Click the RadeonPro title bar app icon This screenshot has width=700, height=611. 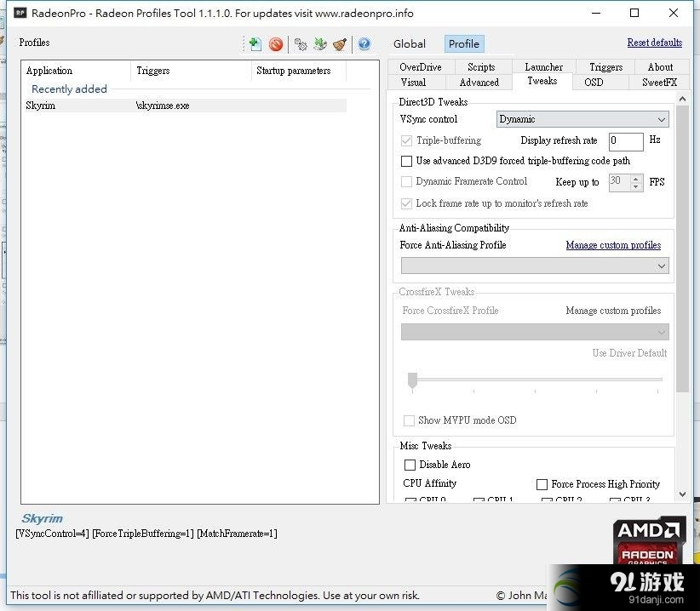pos(20,13)
